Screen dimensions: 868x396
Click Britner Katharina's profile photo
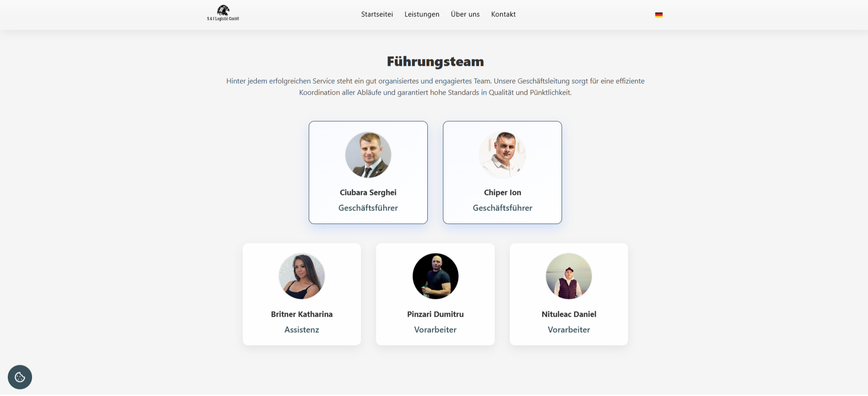(x=302, y=276)
